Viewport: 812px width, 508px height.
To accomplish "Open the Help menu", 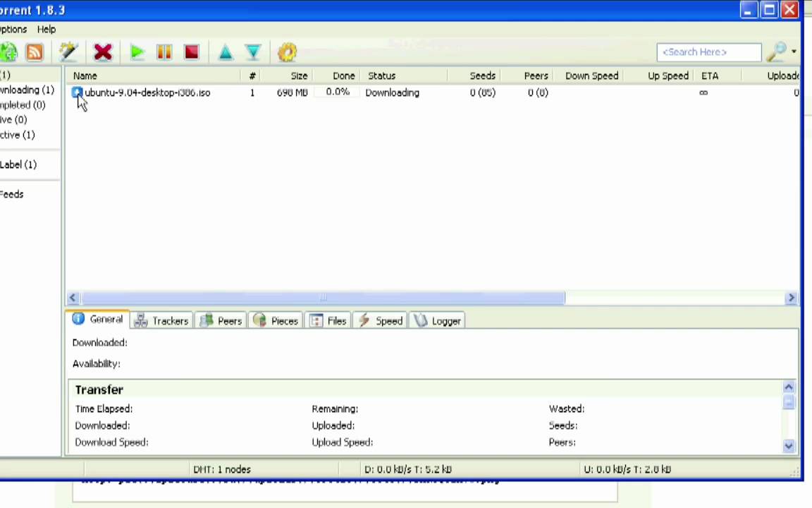I will [47, 30].
